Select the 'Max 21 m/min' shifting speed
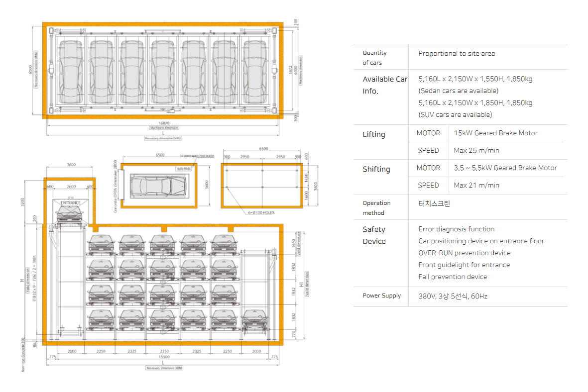This screenshot has width=588, height=392. click(476, 185)
